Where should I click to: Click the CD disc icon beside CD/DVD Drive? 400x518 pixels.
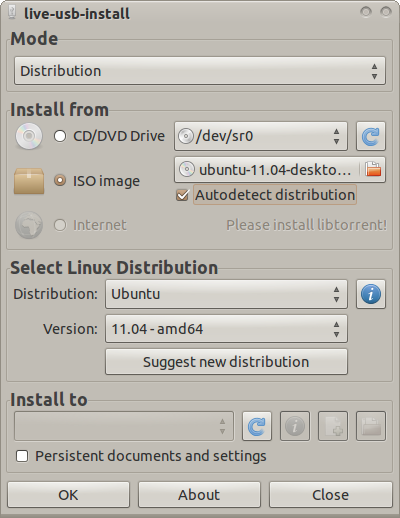tap(29, 136)
